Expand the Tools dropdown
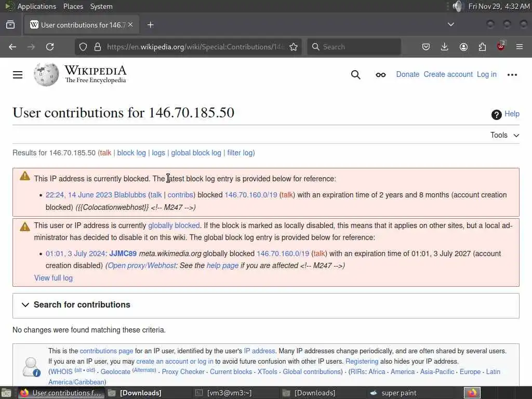Screen dimensions: 532x399 coord(504,136)
